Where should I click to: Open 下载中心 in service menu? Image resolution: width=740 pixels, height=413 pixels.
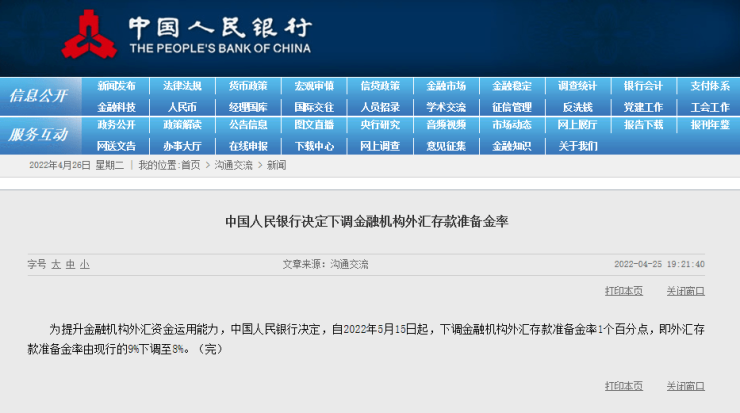pyautogui.click(x=314, y=145)
